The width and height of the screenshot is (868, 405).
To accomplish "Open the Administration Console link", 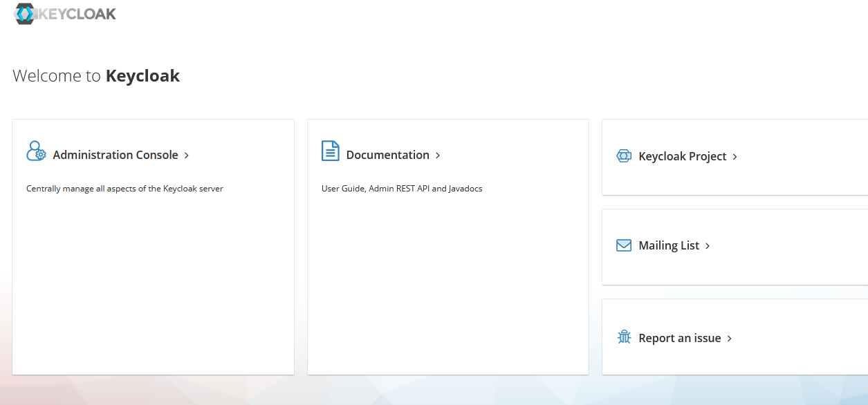I will tap(115, 155).
